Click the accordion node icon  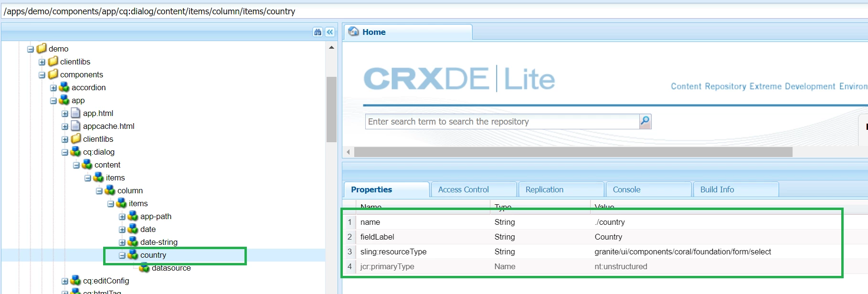pos(64,87)
